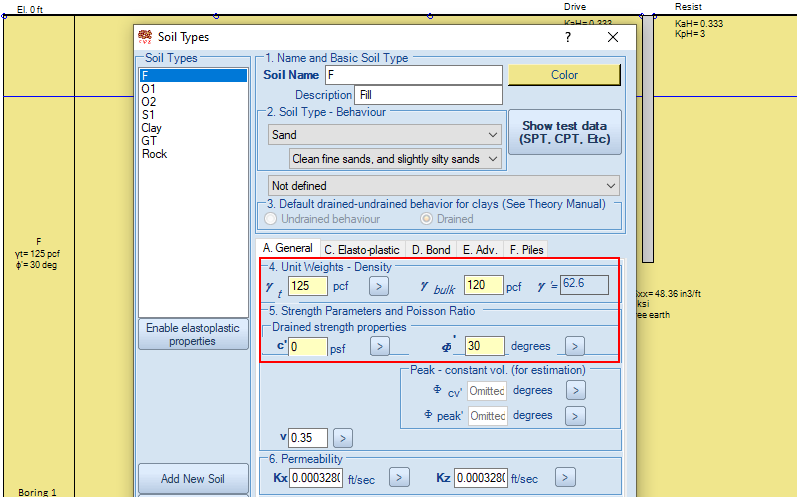Click the arrow button next to Kz permeability
The width and height of the screenshot is (800, 497).
coord(565,478)
